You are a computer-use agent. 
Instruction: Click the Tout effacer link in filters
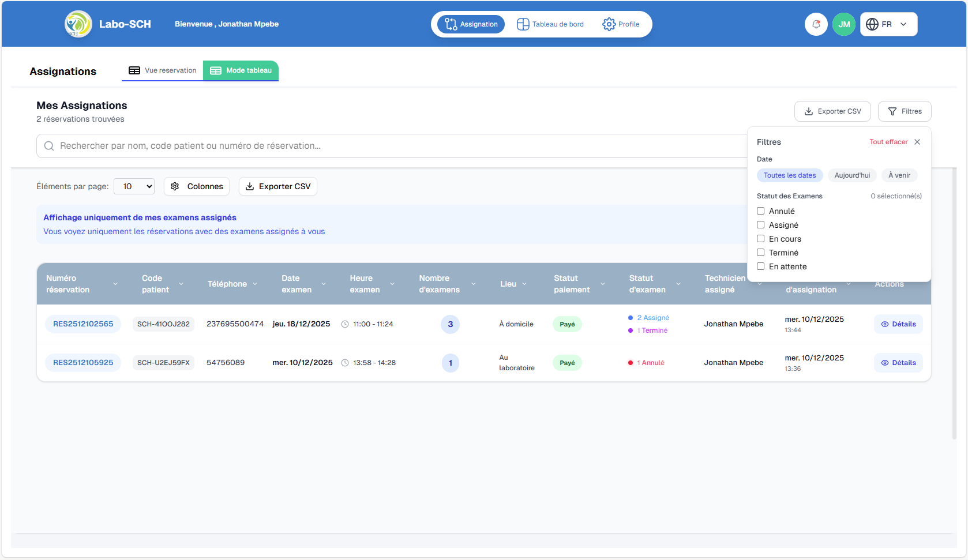[888, 141]
